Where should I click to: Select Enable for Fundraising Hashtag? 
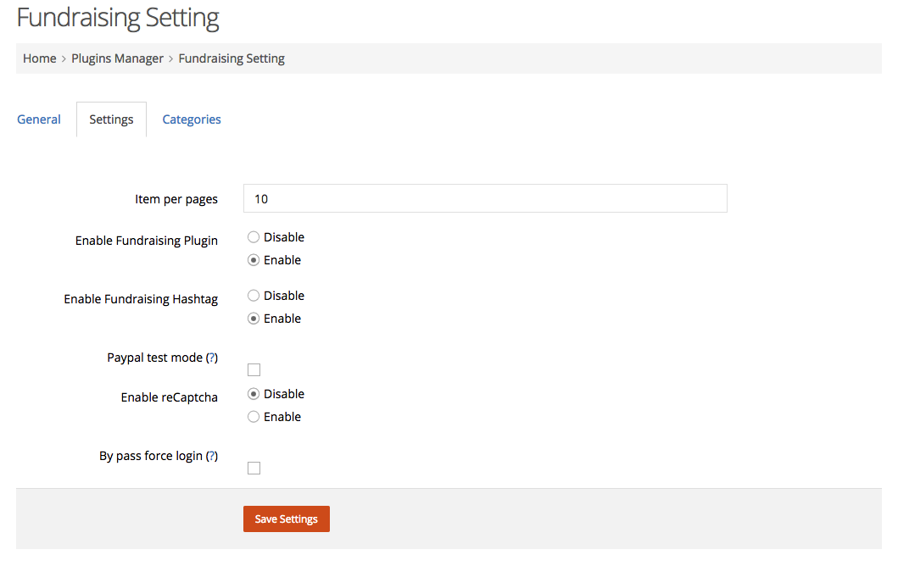[254, 319]
